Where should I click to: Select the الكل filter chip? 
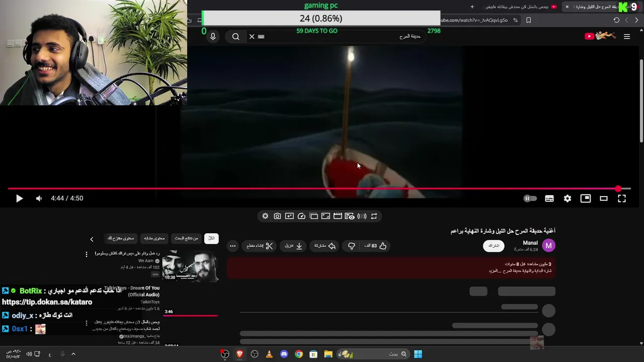[211, 238]
